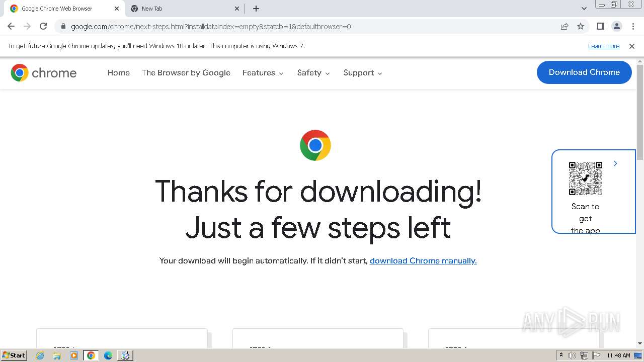
Task: Open Windows Explorer folder in taskbar
Action: click(x=57, y=355)
